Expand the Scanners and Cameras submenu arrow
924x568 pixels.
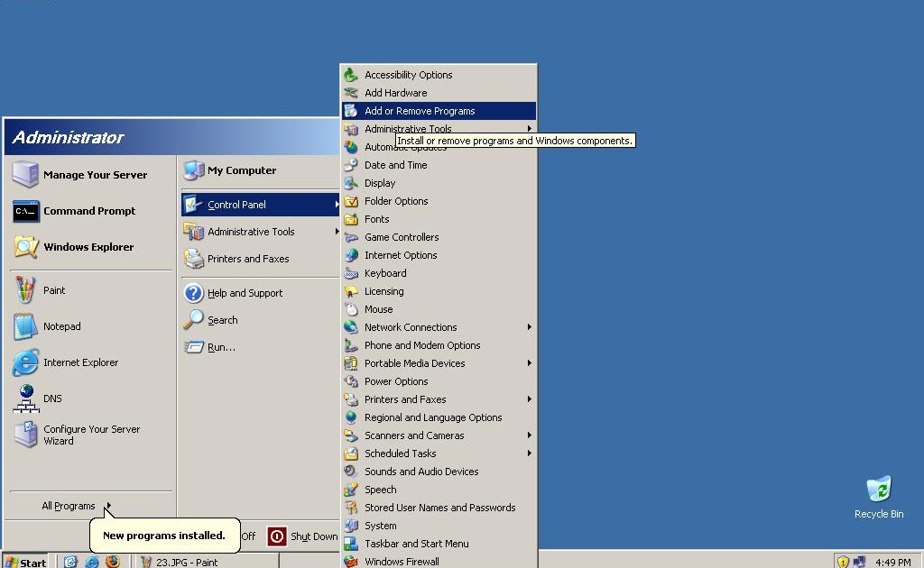529,435
